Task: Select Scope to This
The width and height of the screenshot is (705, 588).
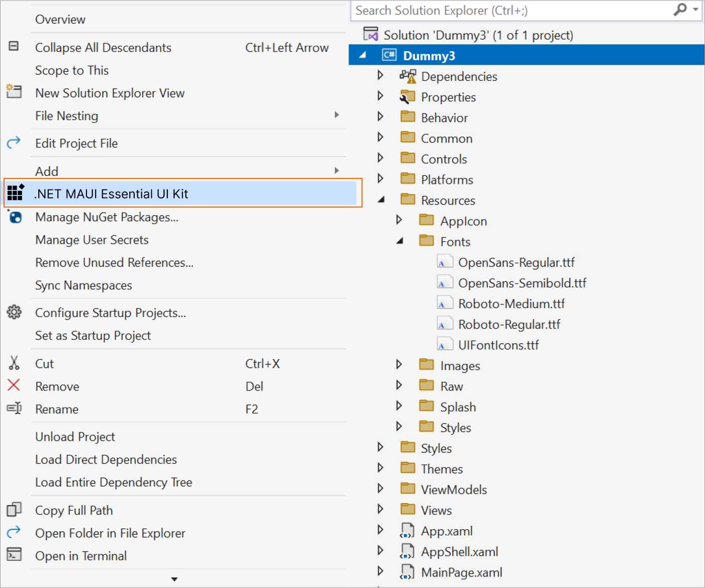Action: pyautogui.click(x=72, y=70)
